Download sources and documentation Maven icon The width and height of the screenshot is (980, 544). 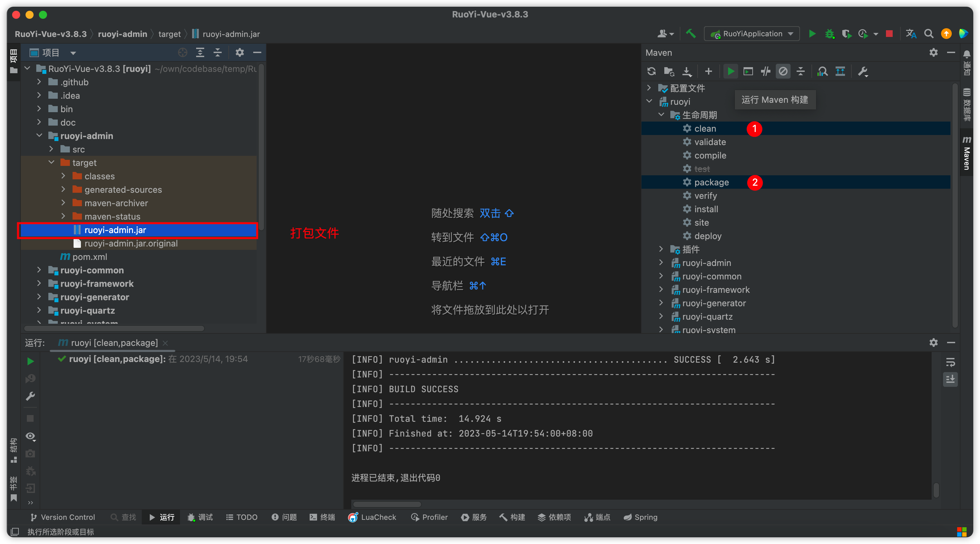click(x=687, y=71)
